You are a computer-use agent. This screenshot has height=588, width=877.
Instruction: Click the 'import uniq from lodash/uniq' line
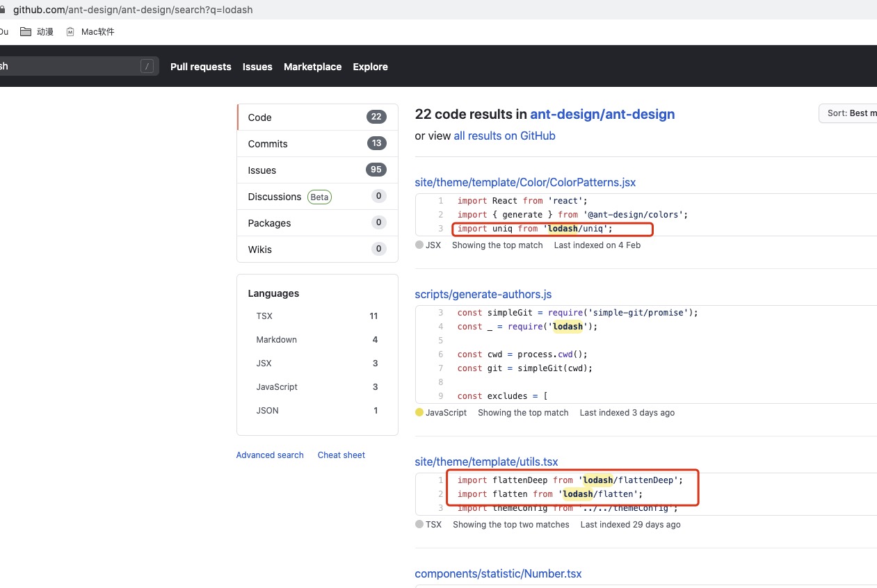pyautogui.click(x=535, y=229)
